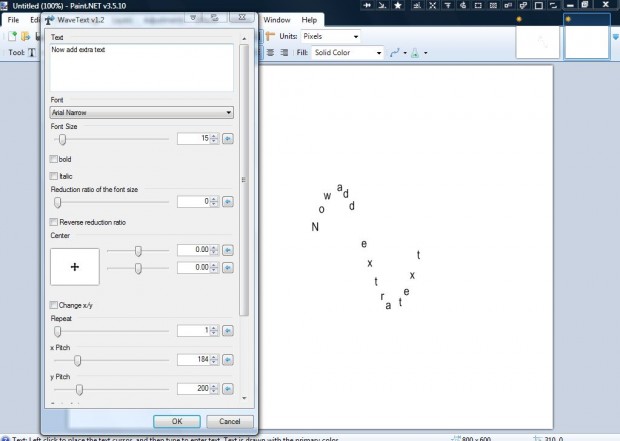Screen dimensions: 620x441
Task: Open the File menu
Action: tap(13, 20)
